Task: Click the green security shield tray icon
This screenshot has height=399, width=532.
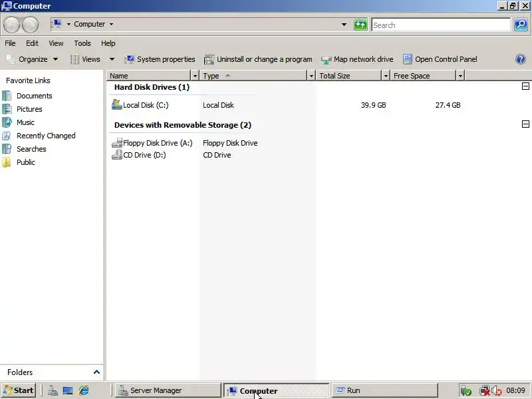Action: click(x=466, y=391)
